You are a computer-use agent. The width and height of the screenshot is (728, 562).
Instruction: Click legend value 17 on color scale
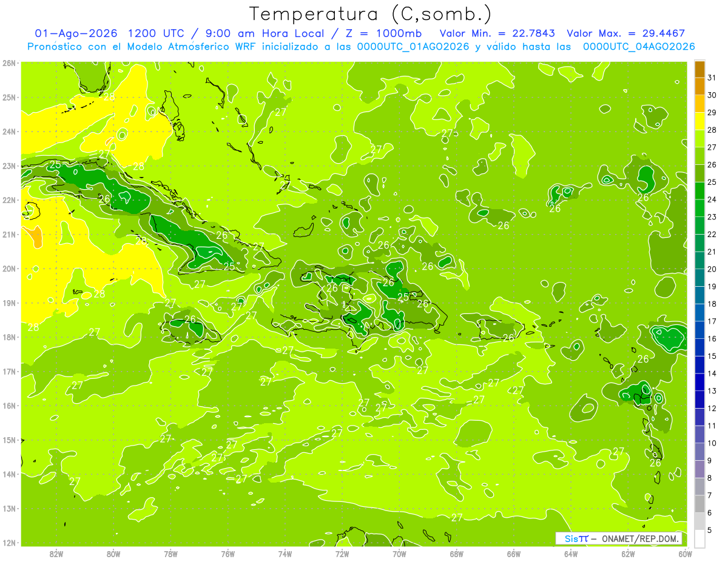[712, 321]
